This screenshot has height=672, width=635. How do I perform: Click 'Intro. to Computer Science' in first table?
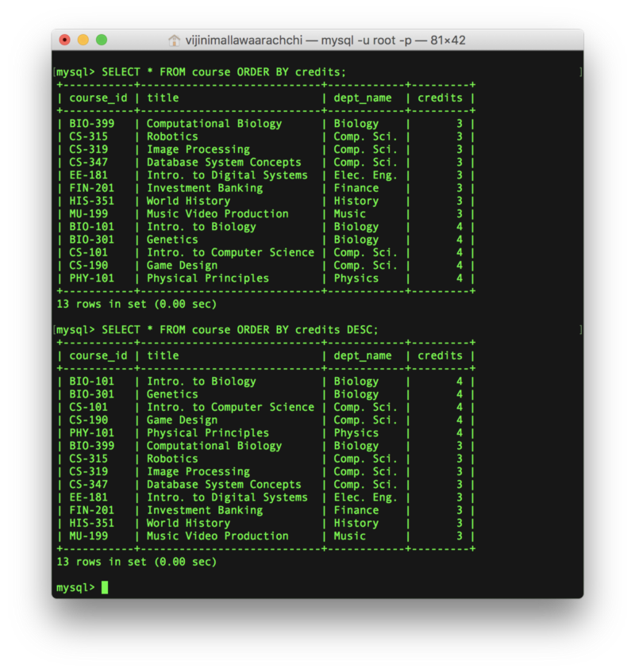click(x=230, y=253)
